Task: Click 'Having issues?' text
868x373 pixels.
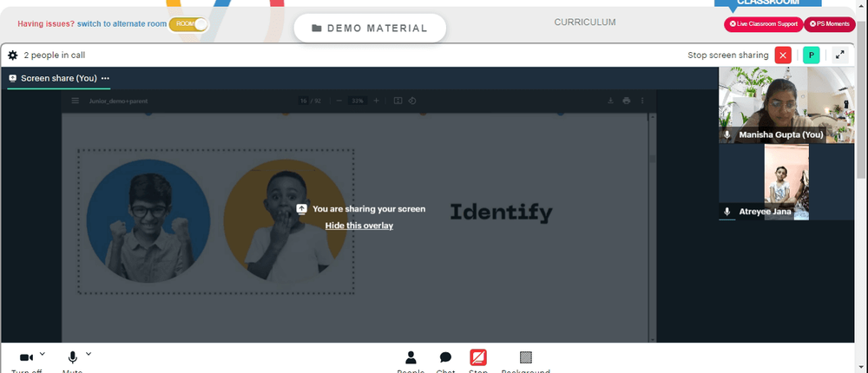Action: coord(46,24)
